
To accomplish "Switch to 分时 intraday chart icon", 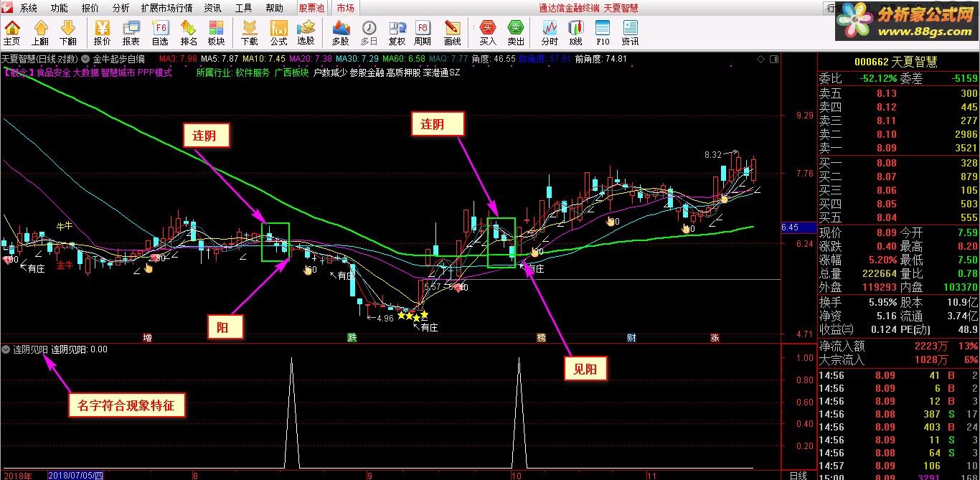I will (550, 33).
